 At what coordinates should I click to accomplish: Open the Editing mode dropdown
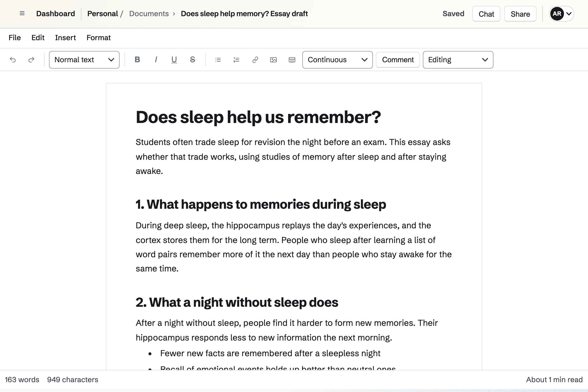coord(458,60)
